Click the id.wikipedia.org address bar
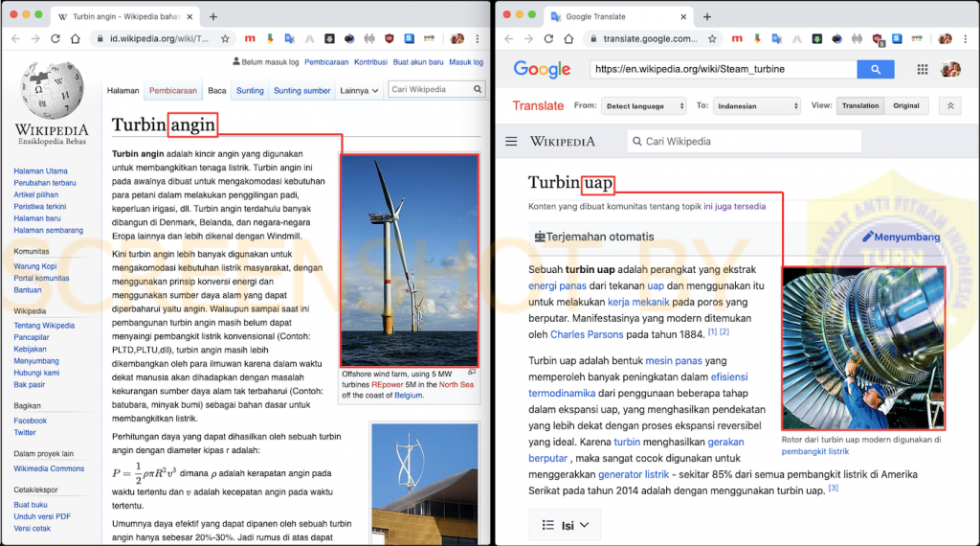The image size is (980, 546). pyautogui.click(x=160, y=38)
